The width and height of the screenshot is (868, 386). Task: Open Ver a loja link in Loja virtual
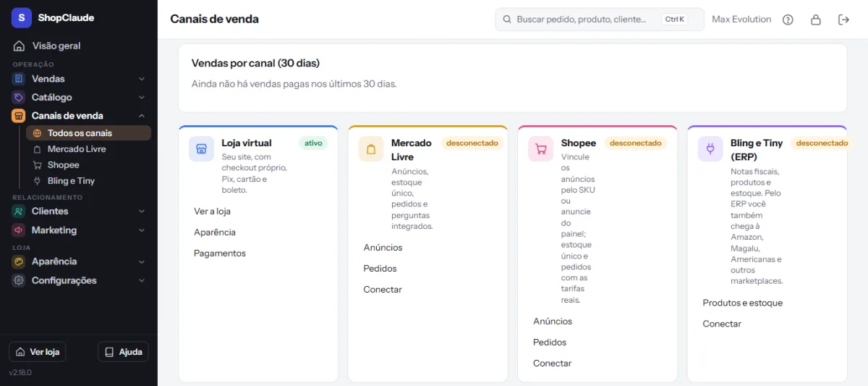(212, 211)
